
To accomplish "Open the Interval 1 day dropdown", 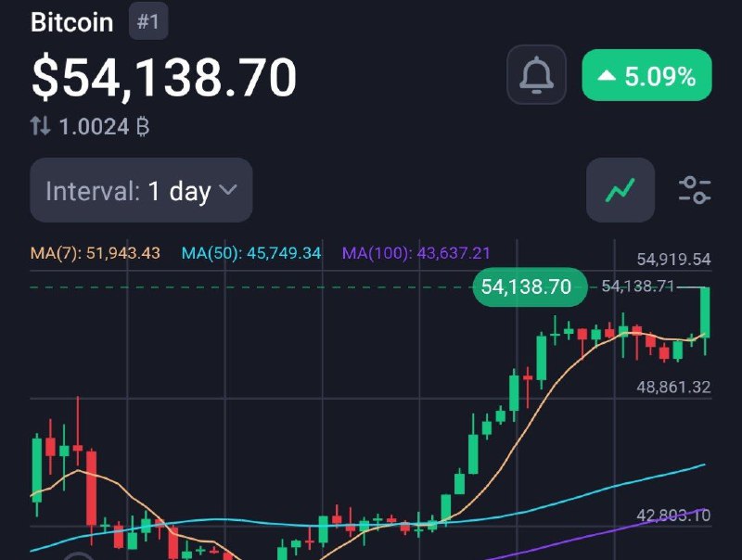I will [x=141, y=190].
